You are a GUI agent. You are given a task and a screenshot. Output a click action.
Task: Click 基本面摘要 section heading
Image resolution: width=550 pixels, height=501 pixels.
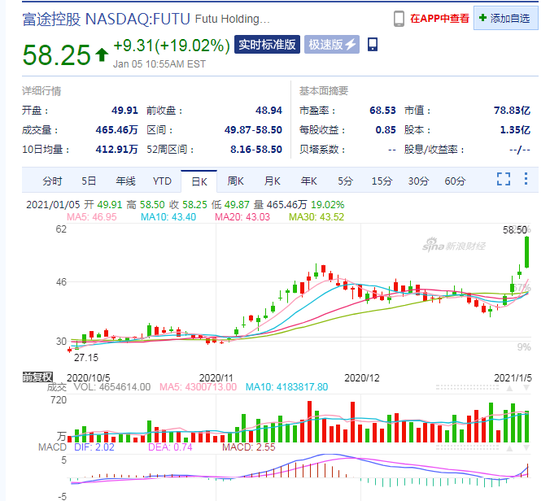pos(323,91)
